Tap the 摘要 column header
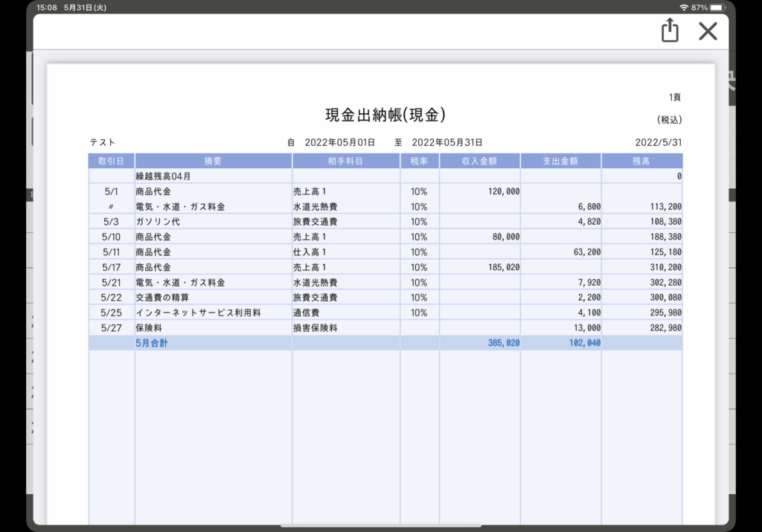The image size is (762, 532). point(213,161)
